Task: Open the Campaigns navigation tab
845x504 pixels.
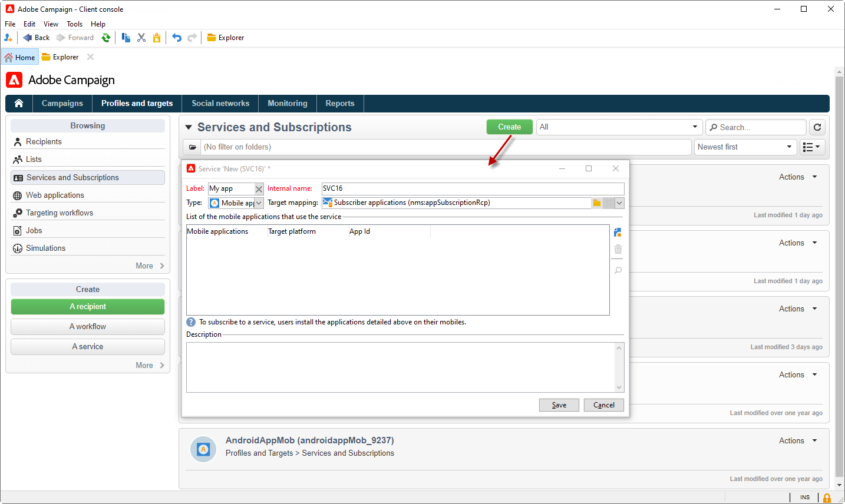Action: click(x=62, y=103)
